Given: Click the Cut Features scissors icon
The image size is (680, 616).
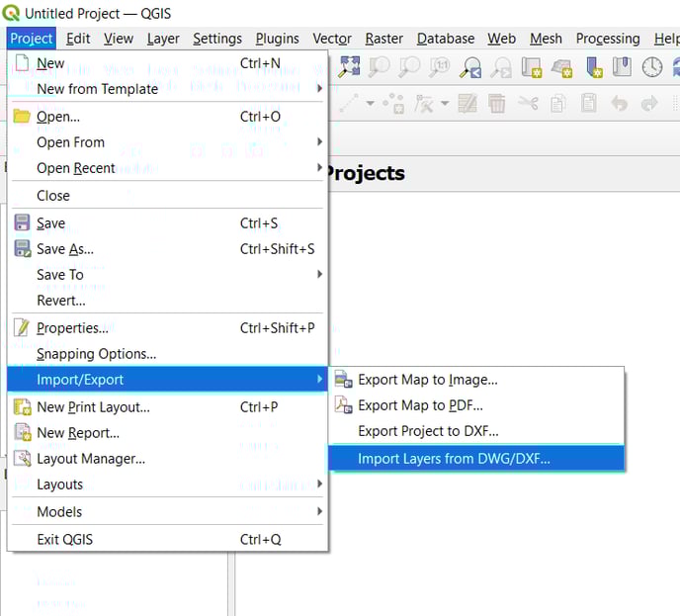Looking at the screenshot, I should click(x=528, y=103).
